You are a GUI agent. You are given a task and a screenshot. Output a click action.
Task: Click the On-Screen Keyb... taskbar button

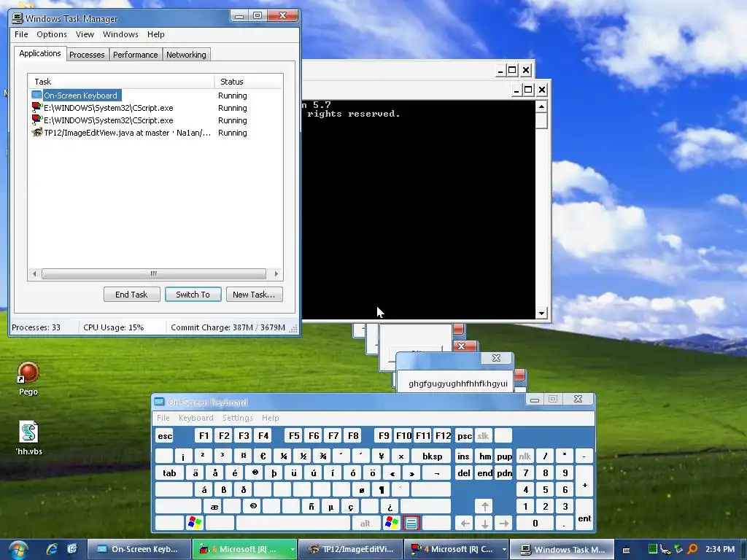click(139, 550)
